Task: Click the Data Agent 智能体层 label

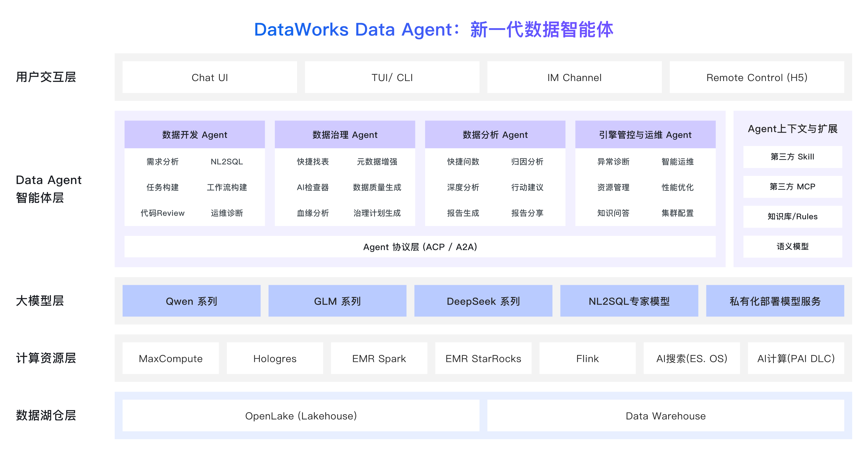Action: (x=48, y=189)
